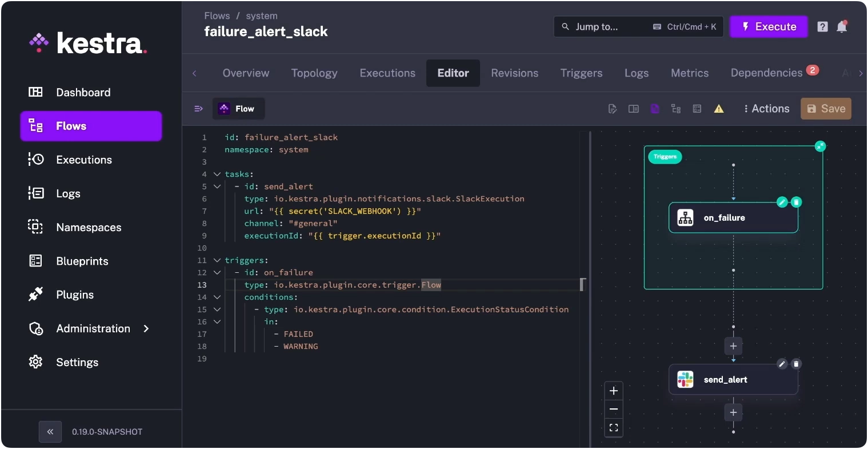
Task: Open the Kestra documentation panel icon
Action: tap(634, 109)
